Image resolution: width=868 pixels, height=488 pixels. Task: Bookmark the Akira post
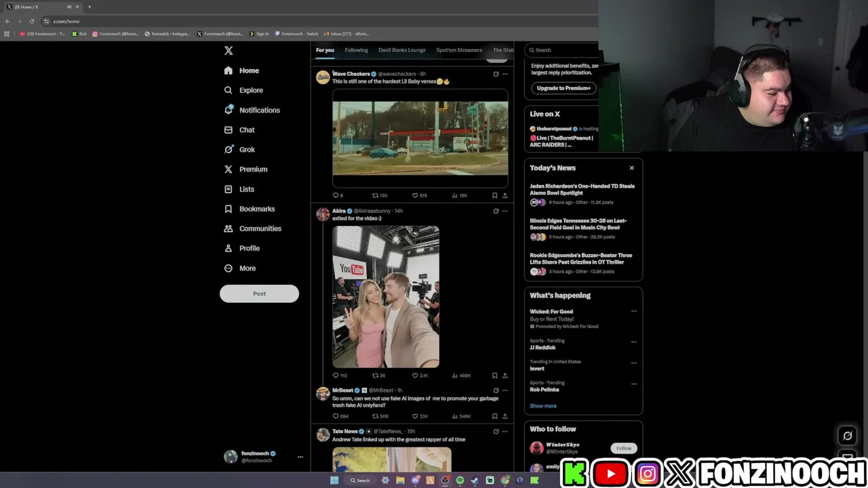494,375
